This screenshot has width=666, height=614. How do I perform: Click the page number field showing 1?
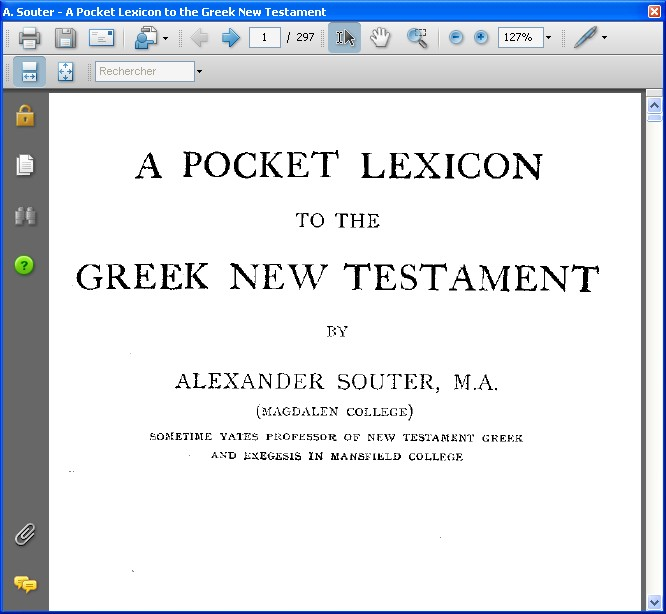(265, 37)
